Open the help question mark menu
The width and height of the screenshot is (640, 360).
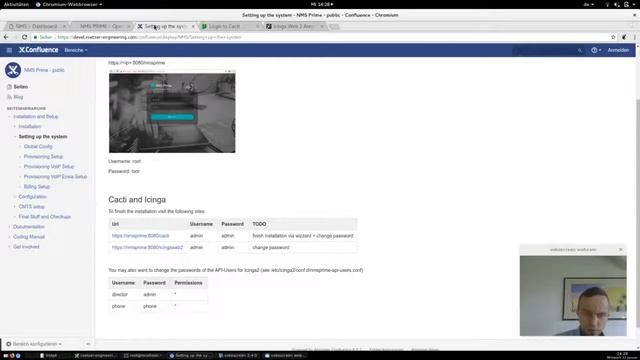(596, 50)
